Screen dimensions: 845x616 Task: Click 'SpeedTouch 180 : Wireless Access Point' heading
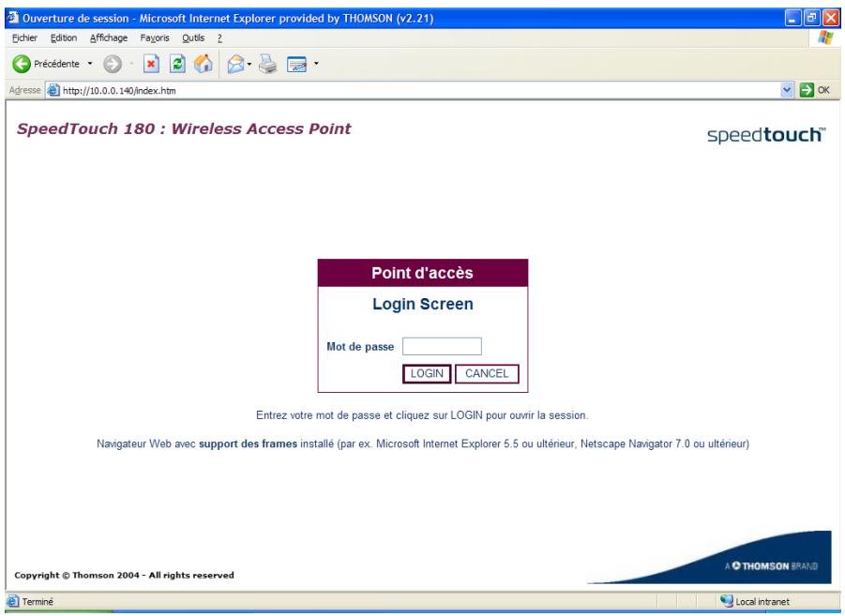[184, 128]
